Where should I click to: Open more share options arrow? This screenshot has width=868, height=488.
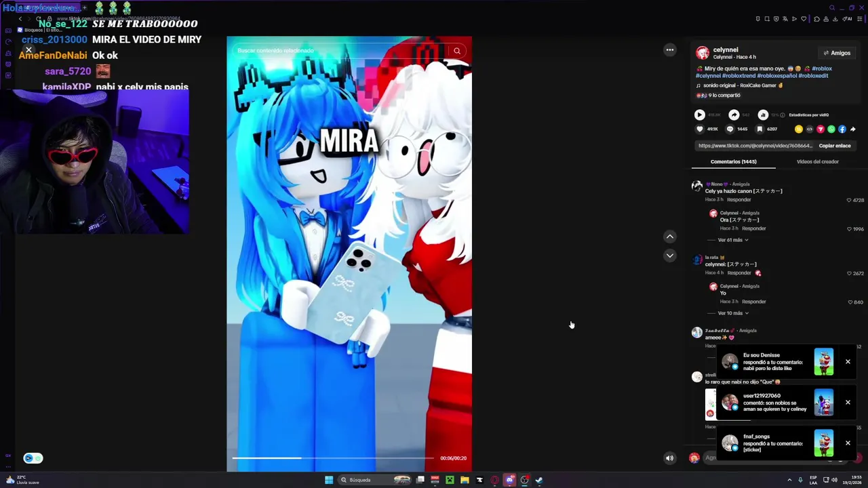853,129
